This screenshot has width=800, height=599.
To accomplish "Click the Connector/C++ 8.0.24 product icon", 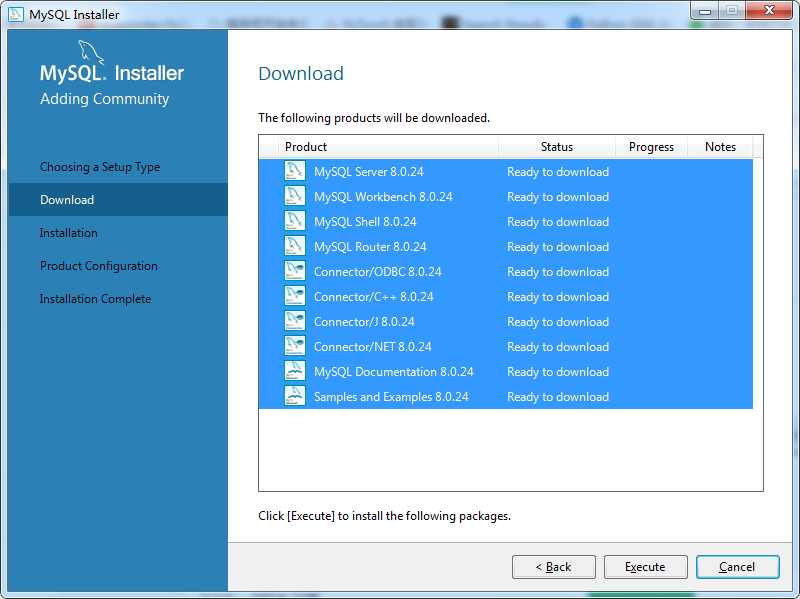I will (294, 296).
